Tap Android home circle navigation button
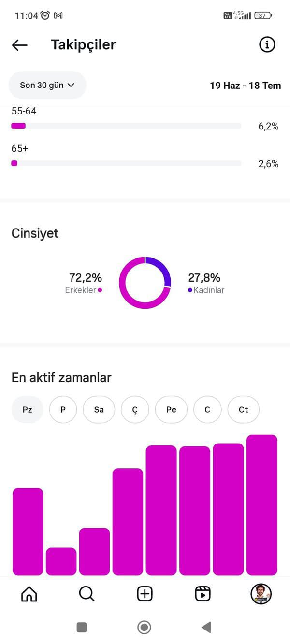 click(144, 627)
